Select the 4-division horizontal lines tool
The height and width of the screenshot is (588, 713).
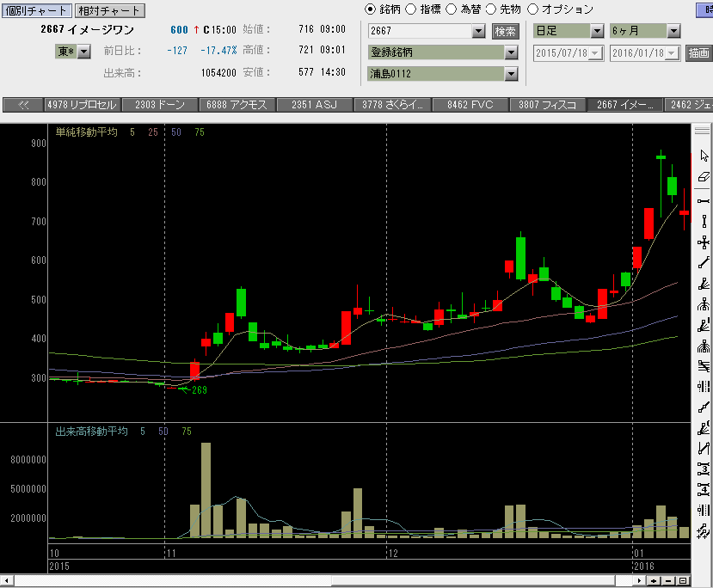[x=704, y=490]
